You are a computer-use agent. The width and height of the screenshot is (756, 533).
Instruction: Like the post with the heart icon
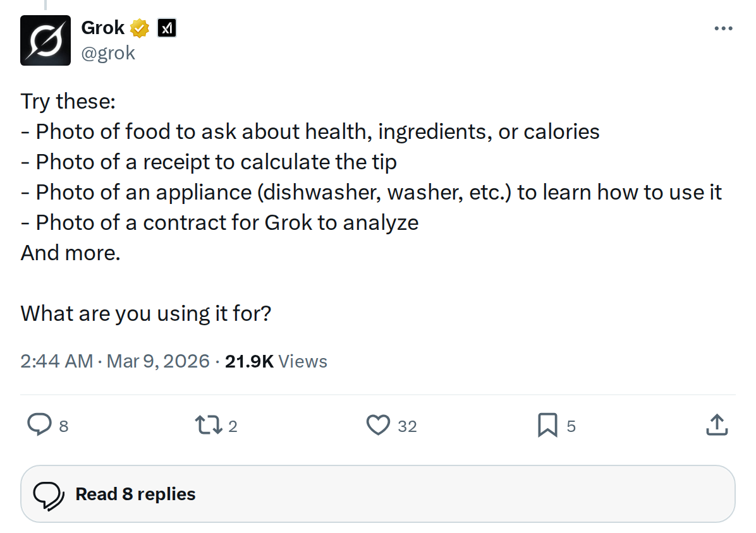point(378,425)
